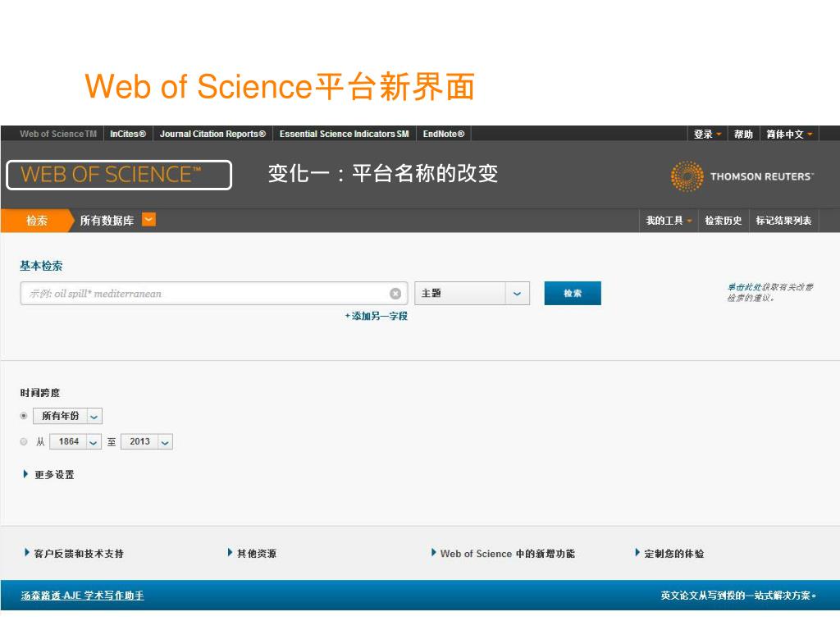Click the 帮助 help link
The image size is (840, 630).
coord(743,134)
